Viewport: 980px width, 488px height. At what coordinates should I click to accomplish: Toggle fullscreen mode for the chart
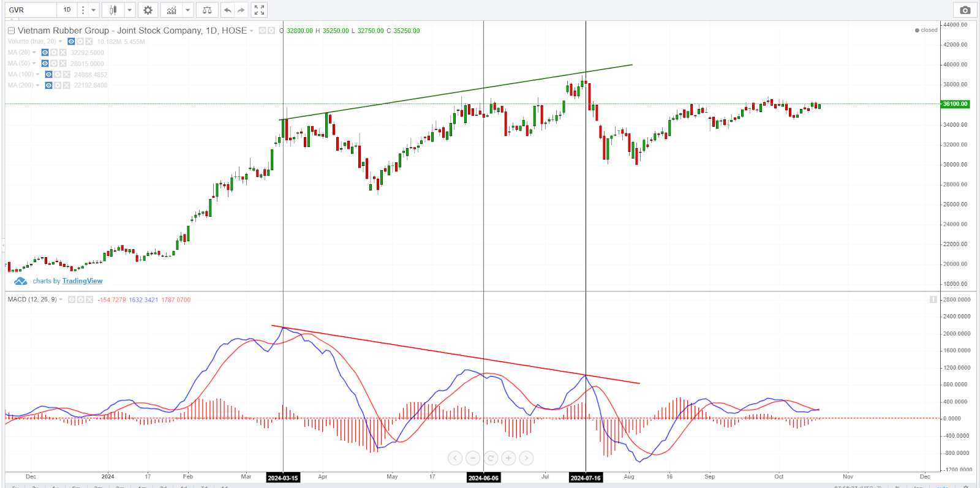point(260,10)
